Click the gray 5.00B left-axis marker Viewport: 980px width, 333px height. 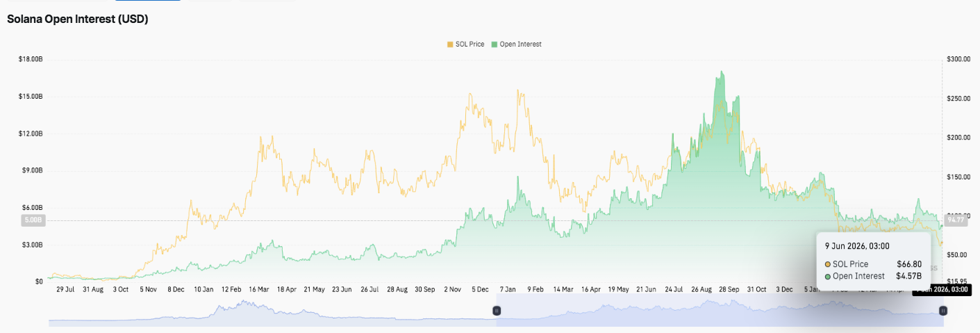click(33, 220)
